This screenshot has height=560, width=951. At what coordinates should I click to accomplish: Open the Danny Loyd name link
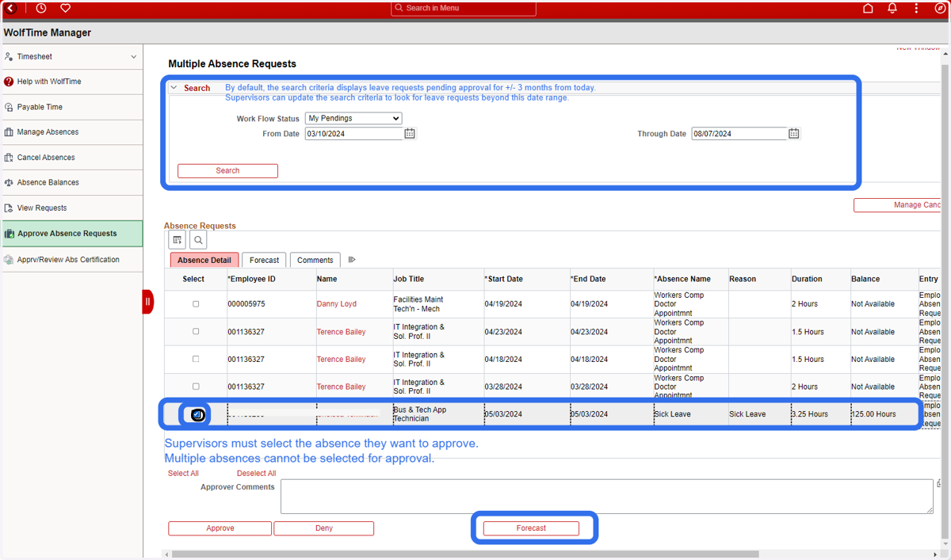click(x=337, y=304)
